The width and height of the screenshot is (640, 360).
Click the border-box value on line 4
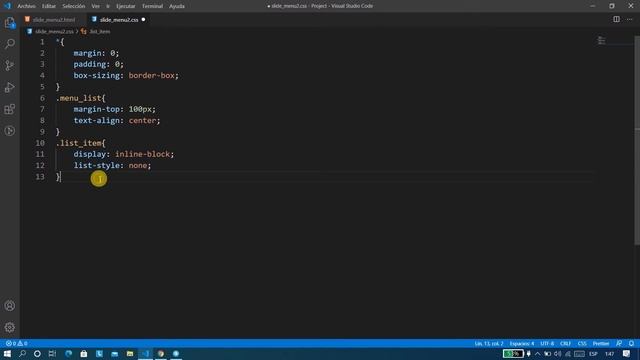151,76
